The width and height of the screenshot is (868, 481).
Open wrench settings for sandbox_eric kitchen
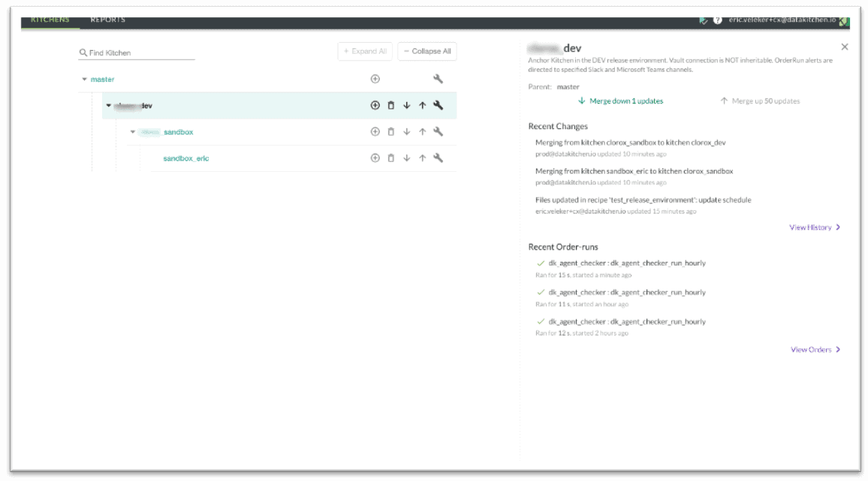click(438, 158)
